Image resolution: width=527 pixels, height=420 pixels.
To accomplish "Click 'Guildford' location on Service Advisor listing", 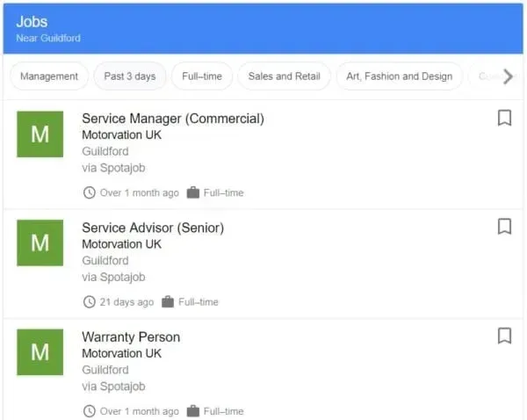I will [105, 261].
